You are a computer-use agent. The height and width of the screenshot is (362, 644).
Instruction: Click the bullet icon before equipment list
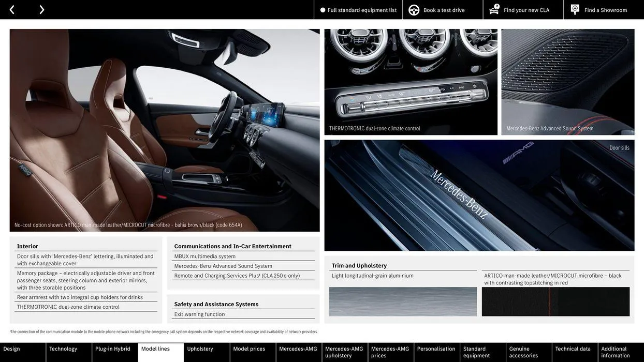(x=321, y=9)
